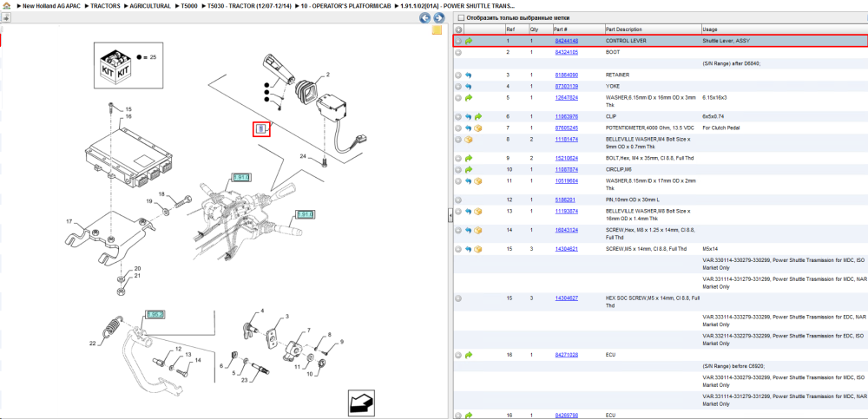The width and height of the screenshot is (868, 419).
Task: Click the Usage column header
Action: point(783,29)
